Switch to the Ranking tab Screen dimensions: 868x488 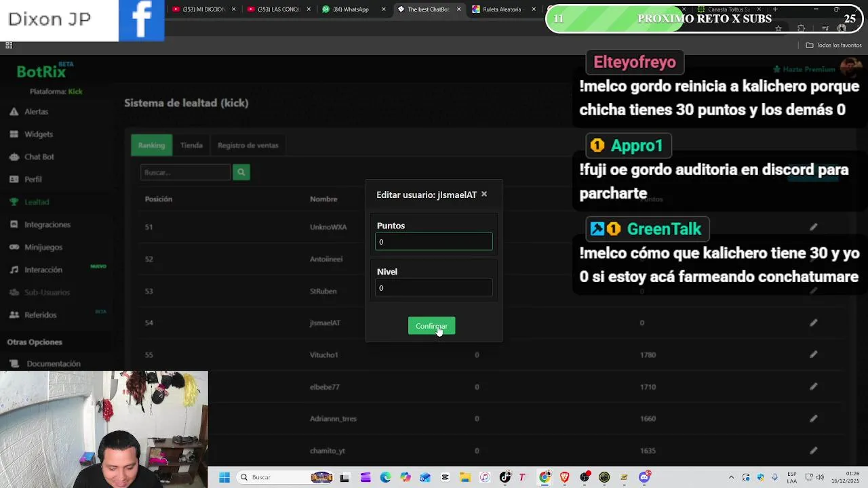point(151,145)
